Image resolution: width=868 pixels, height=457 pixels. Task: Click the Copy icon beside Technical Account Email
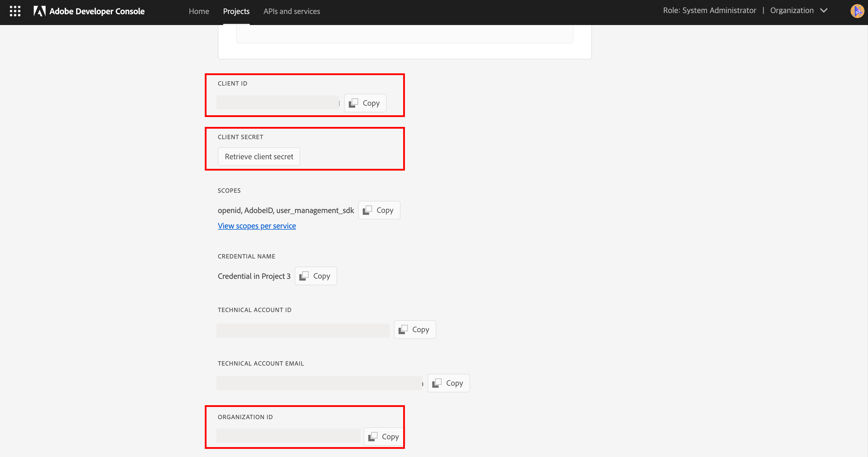click(x=448, y=383)
